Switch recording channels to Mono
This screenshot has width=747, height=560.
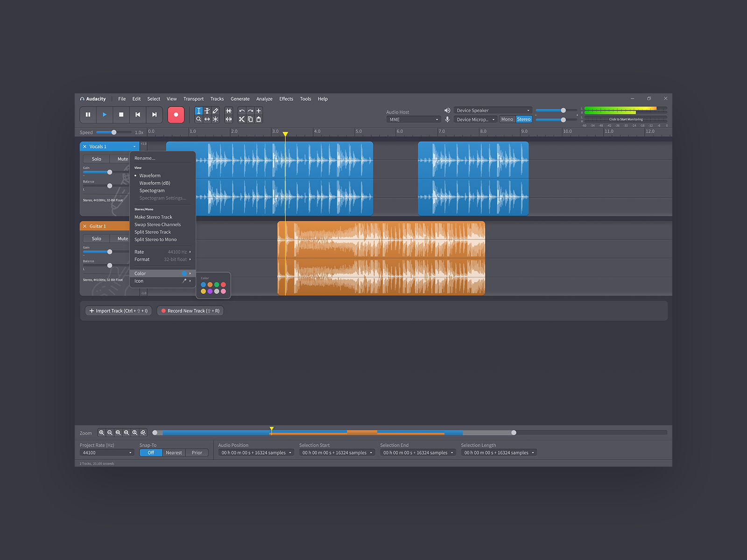click(x=507, y=119)
